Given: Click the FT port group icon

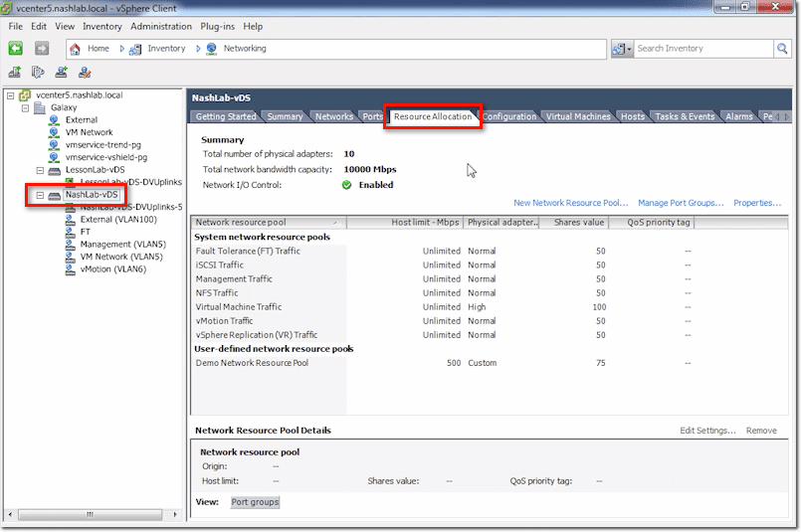Looking at the screenshot, I should click(x=70, y=232).
